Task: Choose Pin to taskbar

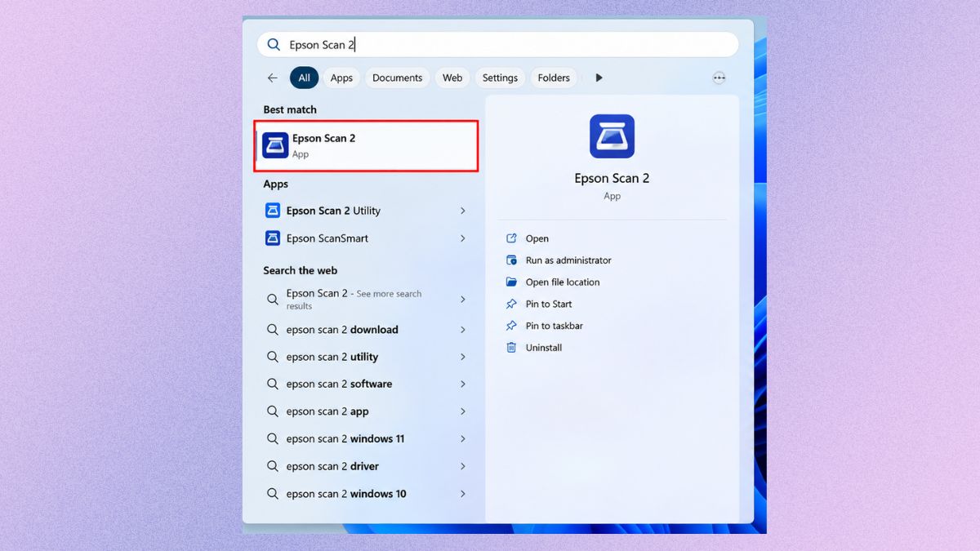Action: (555, 326)
